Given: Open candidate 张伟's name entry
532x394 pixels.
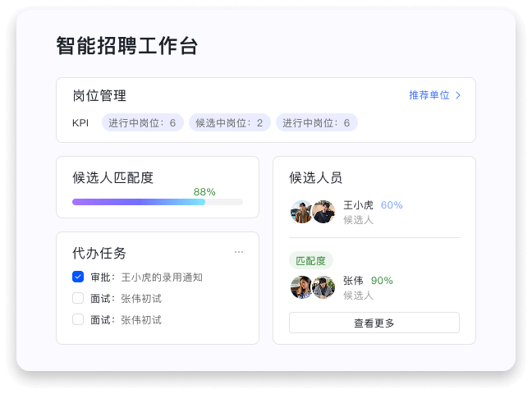Looking at the screenshot, I should 353,280.
